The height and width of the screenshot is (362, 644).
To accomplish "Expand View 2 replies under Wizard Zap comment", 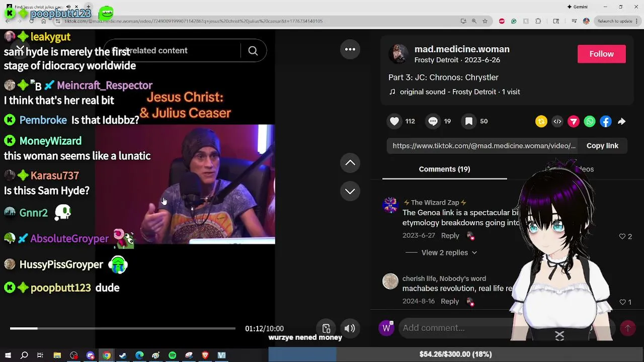I will tap(449, 252).
